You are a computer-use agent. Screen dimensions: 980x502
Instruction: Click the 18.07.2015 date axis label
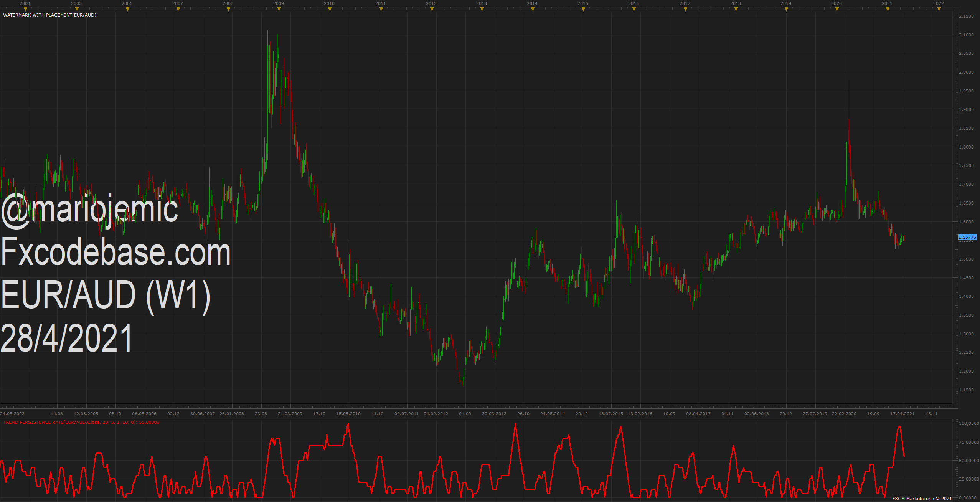pyautogui.click(x=611, y=414)
